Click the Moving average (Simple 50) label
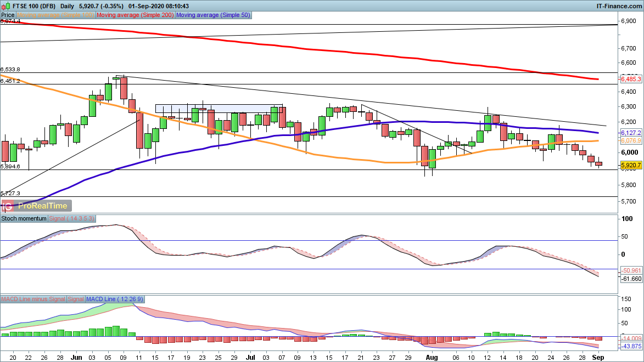 coord(213,15)
